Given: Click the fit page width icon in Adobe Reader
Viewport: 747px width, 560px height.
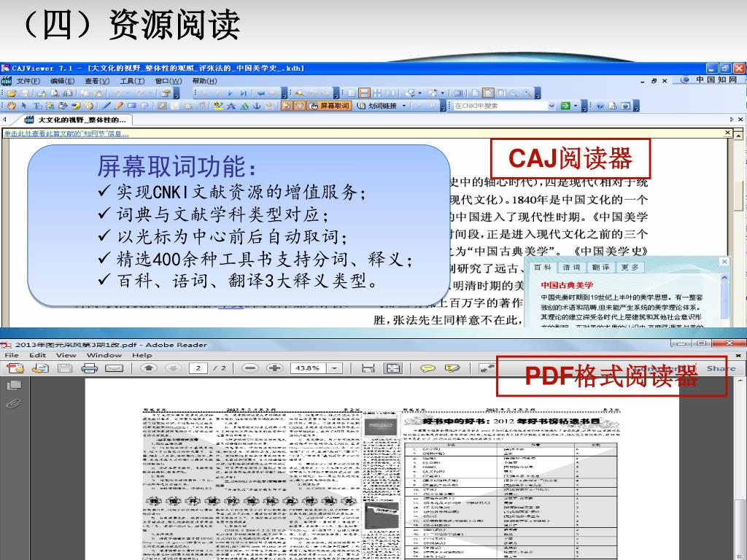Looking at the screenshot, I should pyautogui.click(x=368, y=368).
